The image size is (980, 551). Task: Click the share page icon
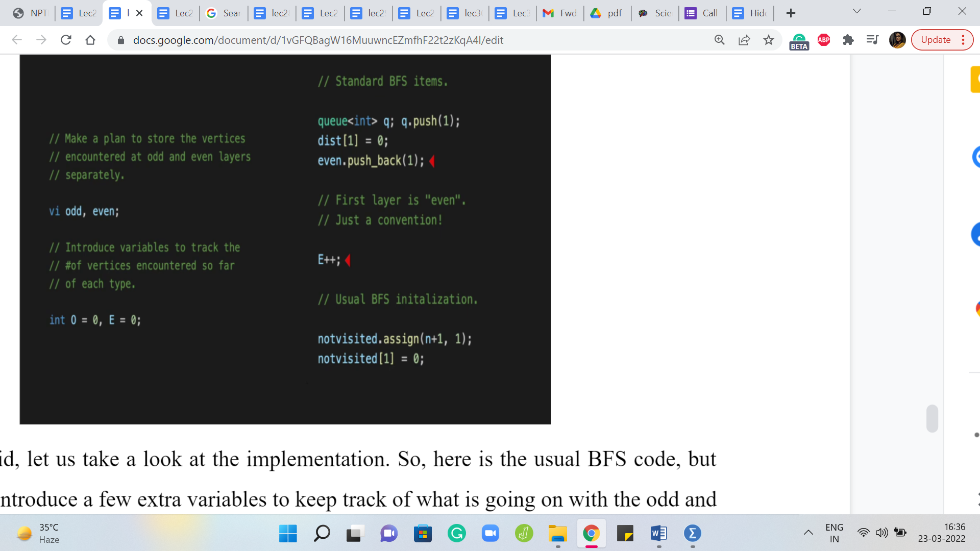[x=744, y=40]
